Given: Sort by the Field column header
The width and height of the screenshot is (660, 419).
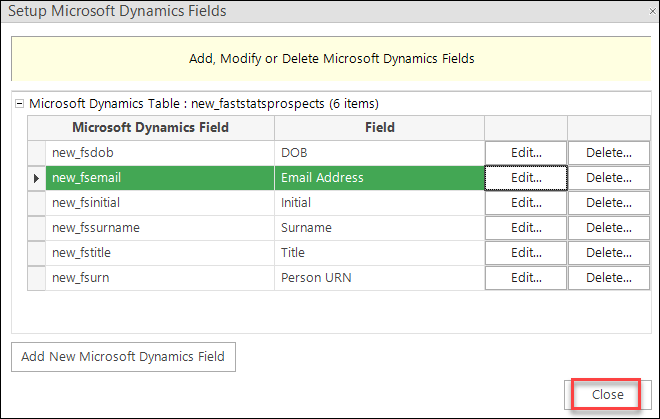Looking at the screenshot, I should (379, 128).
